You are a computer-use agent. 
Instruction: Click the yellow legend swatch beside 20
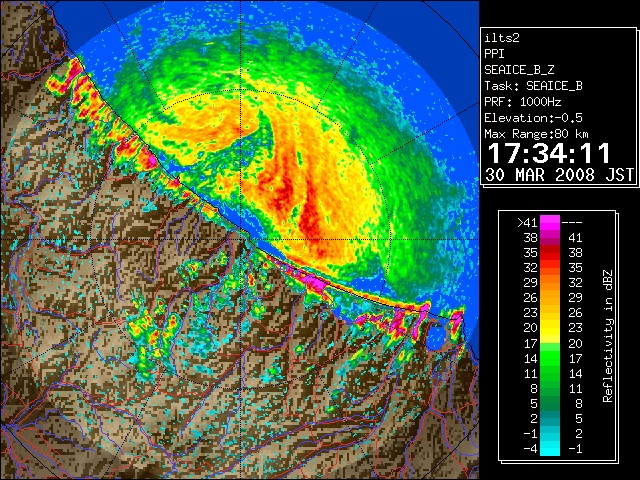[x=550, y=328]
